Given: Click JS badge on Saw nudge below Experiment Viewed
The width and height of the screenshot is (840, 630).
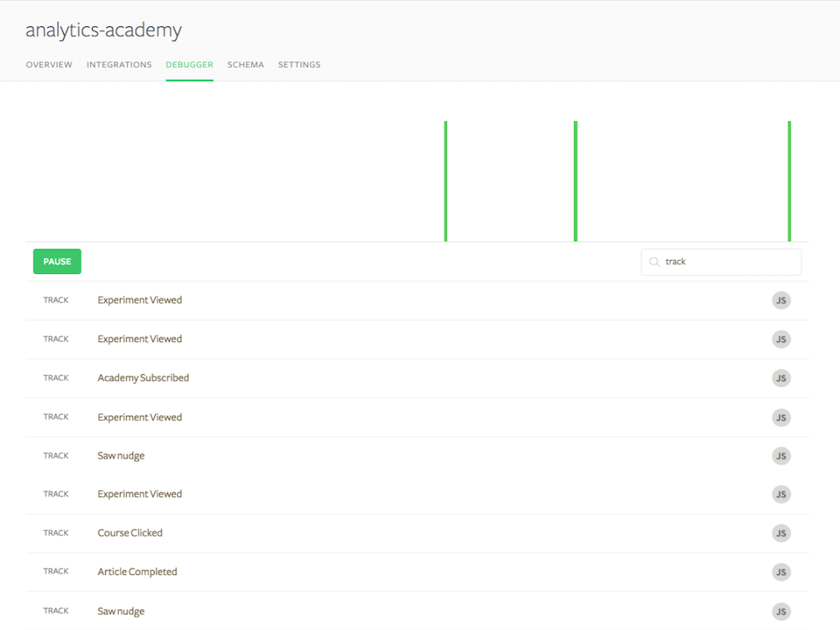Looking at the screenshot, I should pyautogui.click(x=781, y=456).
